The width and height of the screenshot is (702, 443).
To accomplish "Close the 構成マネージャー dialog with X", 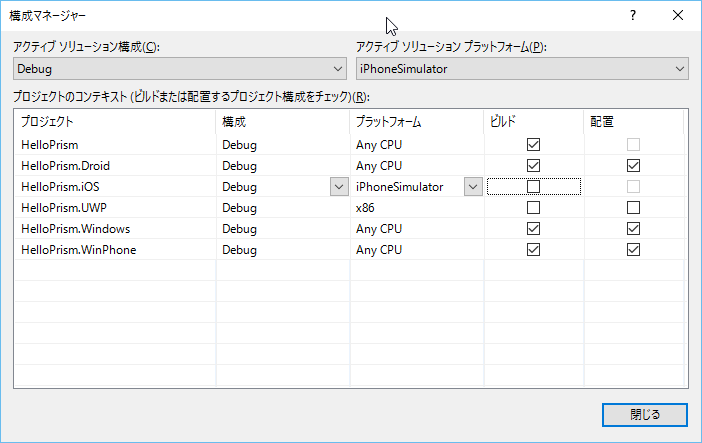I will (678, 15).
